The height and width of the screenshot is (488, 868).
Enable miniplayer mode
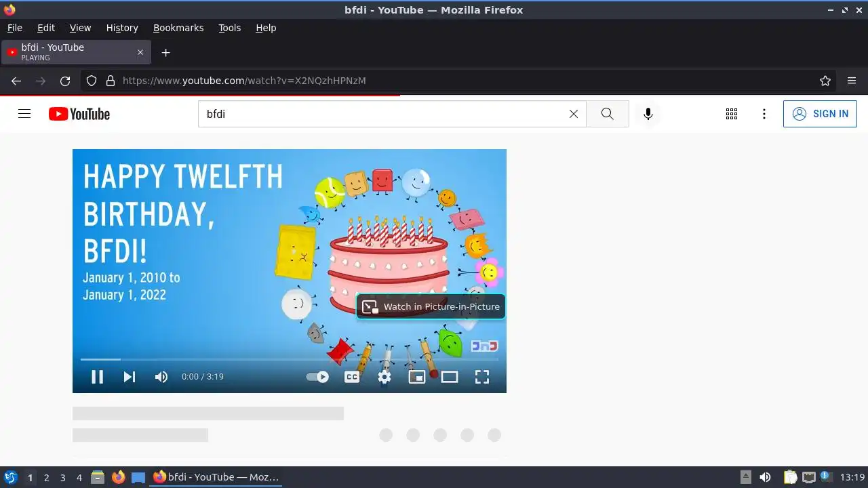[x=417, y=377]
